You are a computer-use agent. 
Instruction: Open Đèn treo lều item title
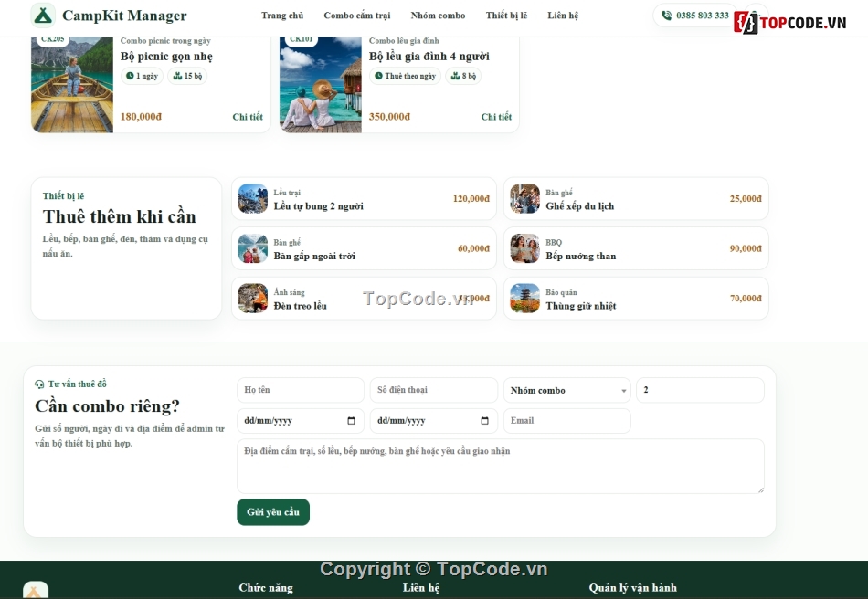[300, 306]
